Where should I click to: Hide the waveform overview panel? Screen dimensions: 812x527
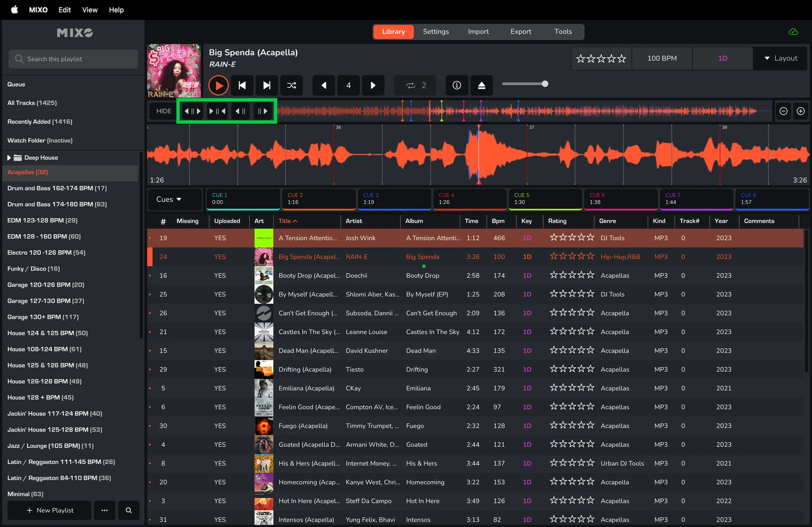pos(164,111)
